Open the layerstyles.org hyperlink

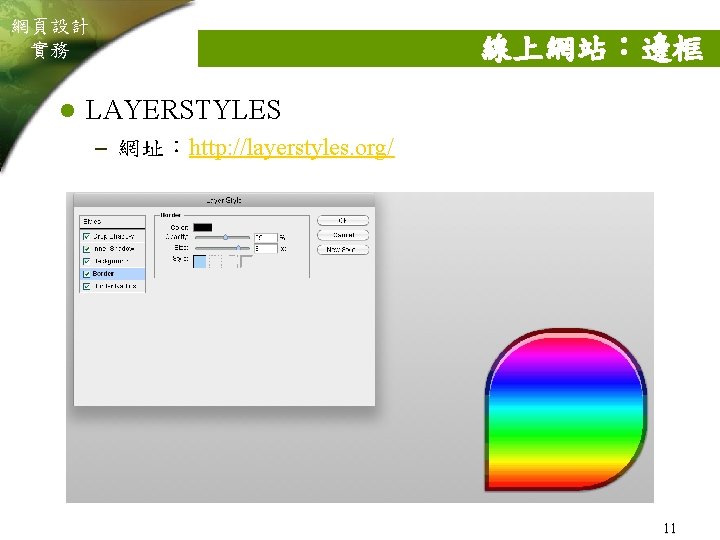[x=291, y=148]
